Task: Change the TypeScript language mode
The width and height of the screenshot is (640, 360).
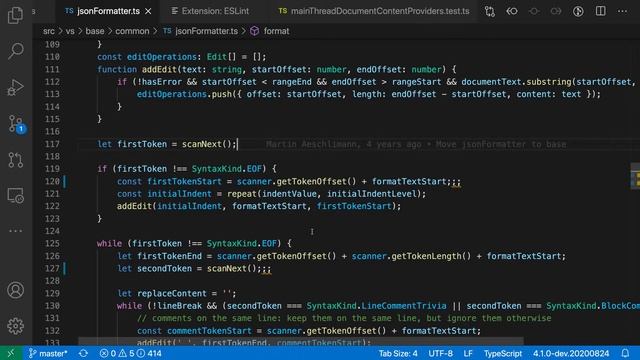Action: (503, 353)
